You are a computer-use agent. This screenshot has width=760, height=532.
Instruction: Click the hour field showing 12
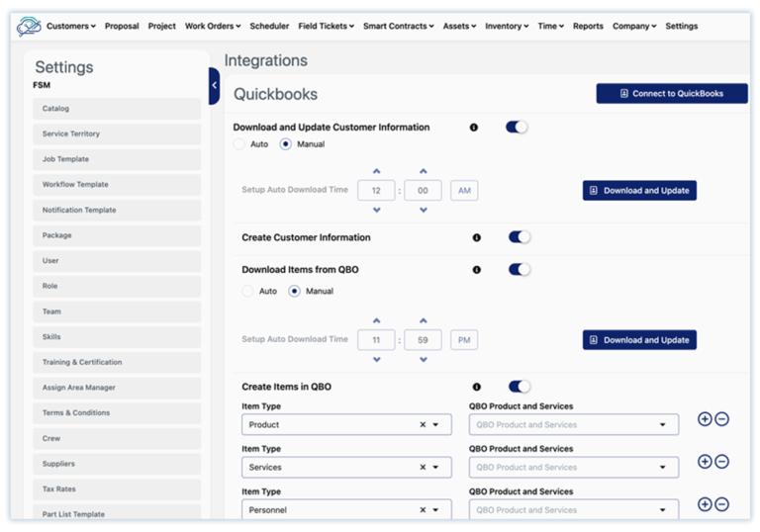tap(376, 191)
